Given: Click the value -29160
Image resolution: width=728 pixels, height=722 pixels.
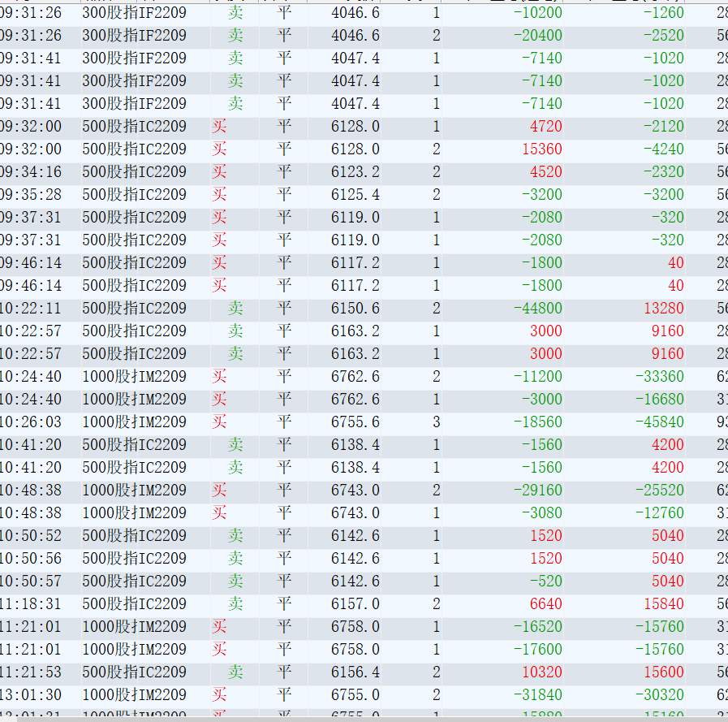Looking at the screenshot, I should click(537, 491).
